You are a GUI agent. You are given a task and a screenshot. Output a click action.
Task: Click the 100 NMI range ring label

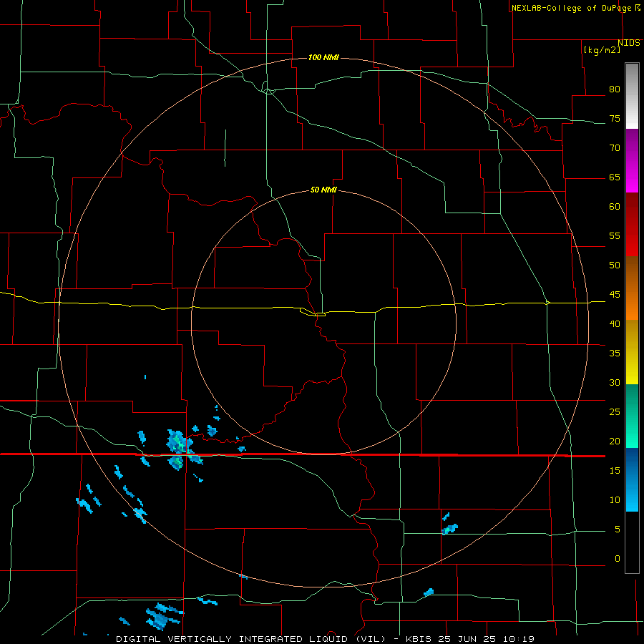323,57
